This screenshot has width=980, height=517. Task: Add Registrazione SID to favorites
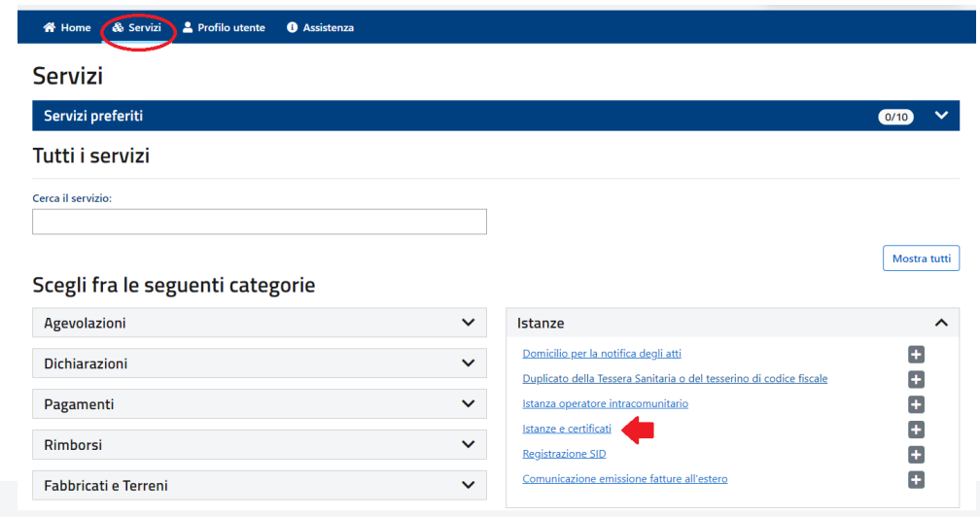point(916,455)
